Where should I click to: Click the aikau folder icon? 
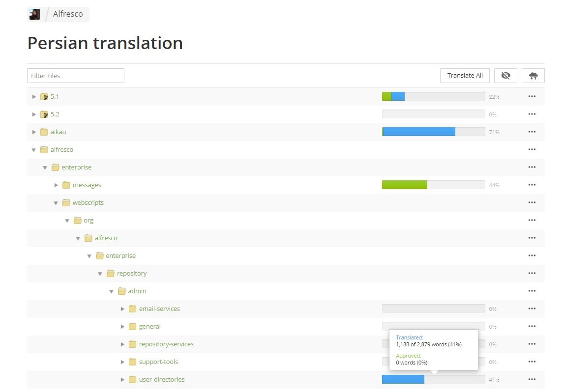coord(44,132)
